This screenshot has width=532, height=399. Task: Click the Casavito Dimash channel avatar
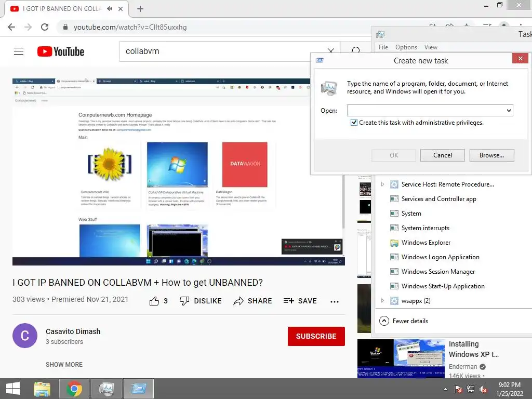pos(25,336)
